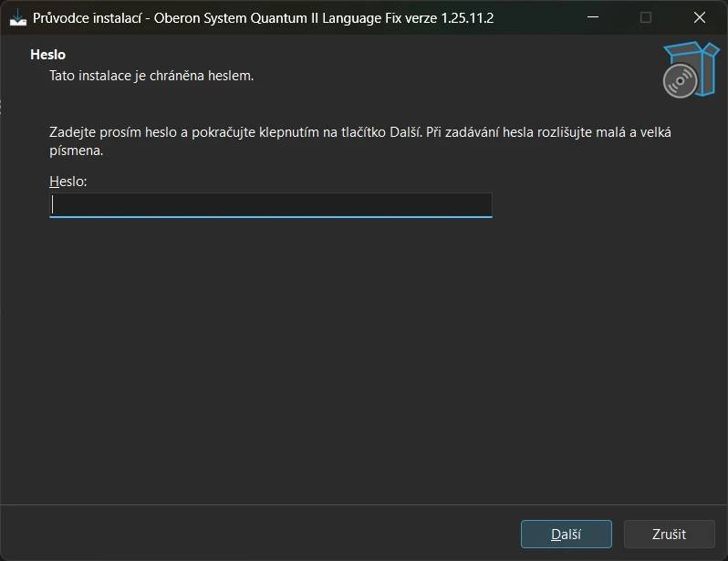Close the Průvodce instalací window
The image size is (728, 561).
click(700, 17)
